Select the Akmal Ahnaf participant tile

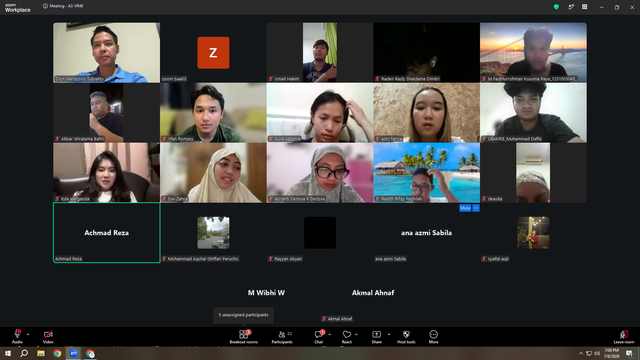[x=373, y=293]
